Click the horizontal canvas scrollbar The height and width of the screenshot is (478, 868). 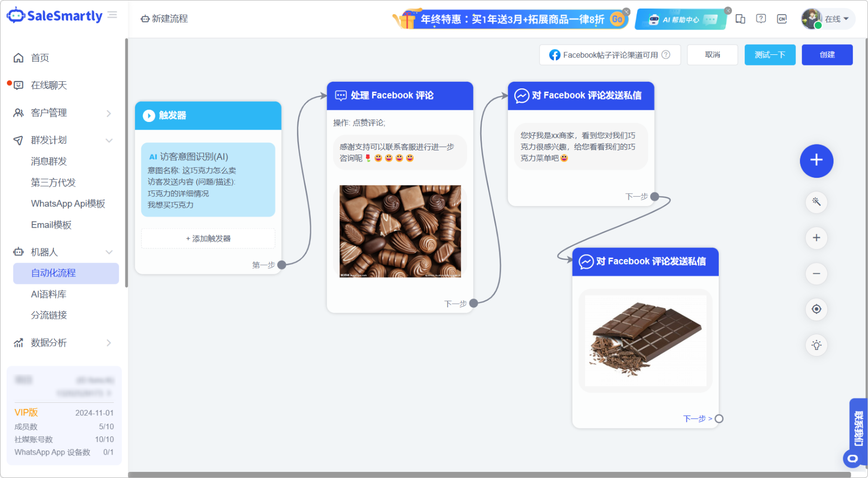coord(489,475)
